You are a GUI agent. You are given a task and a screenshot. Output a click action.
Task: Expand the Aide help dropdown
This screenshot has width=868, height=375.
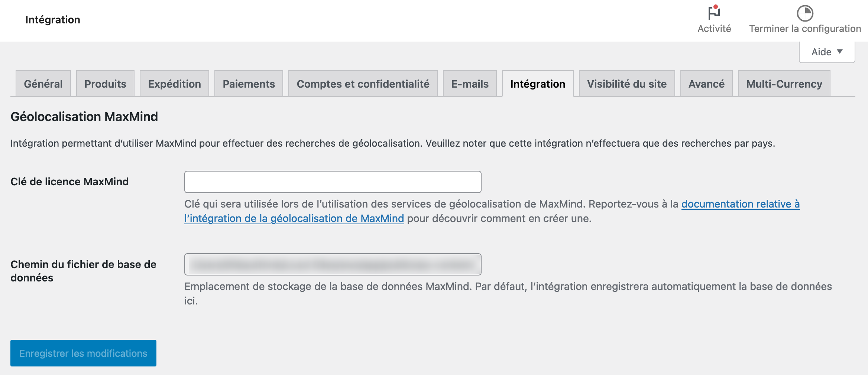(x=827, y=52)
